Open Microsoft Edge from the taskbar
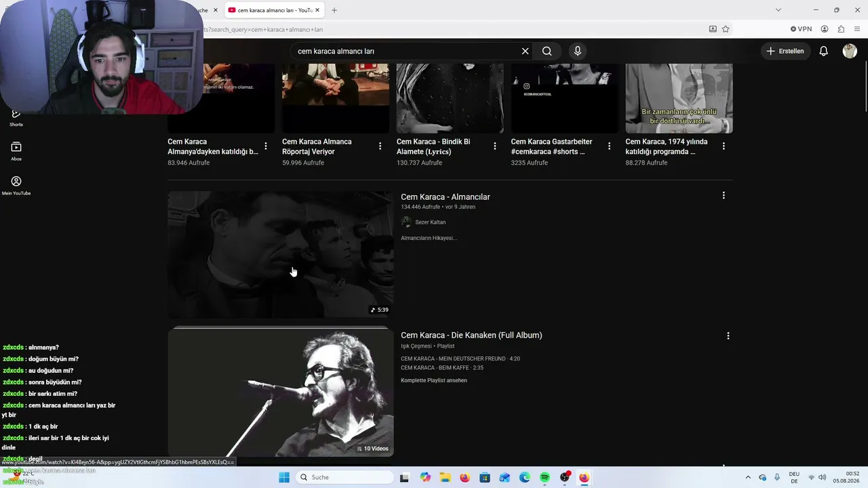Viewport: 868px width, 488px height. click(525, 477)
